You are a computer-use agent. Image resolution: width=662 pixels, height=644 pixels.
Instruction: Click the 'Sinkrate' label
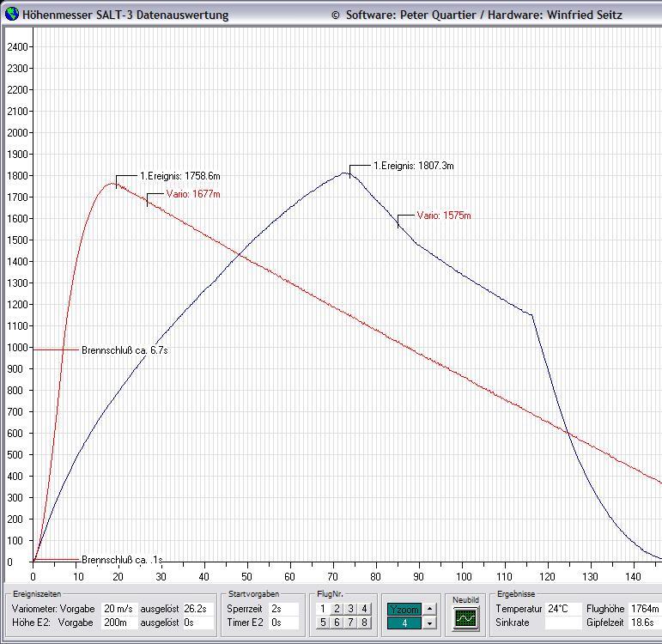tap(512, 623)
